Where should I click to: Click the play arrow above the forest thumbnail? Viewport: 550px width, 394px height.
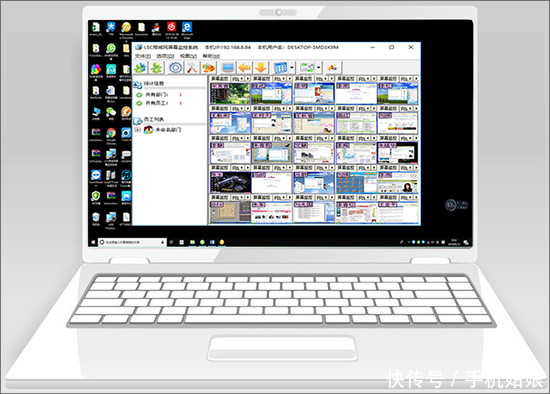(x=248, y=79)
